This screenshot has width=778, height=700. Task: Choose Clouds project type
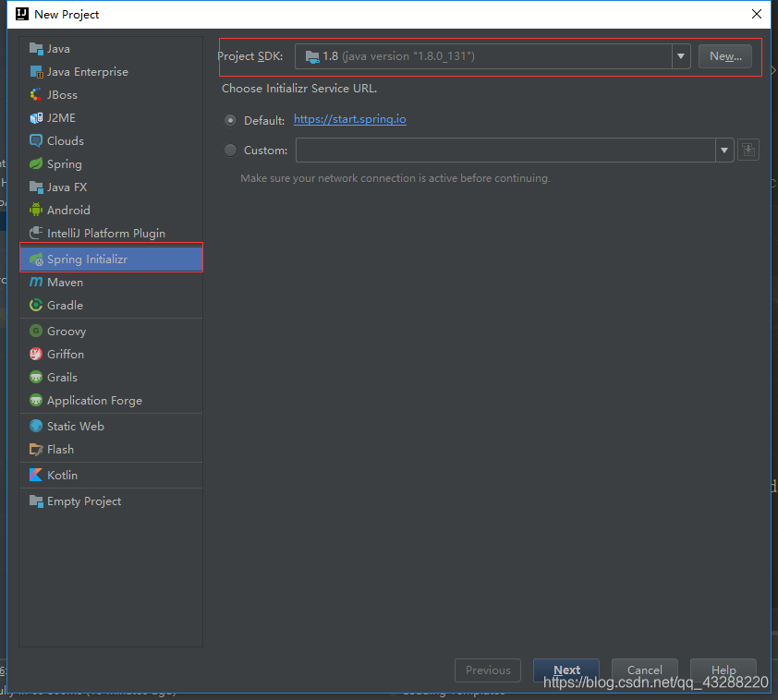coord(111,140)
